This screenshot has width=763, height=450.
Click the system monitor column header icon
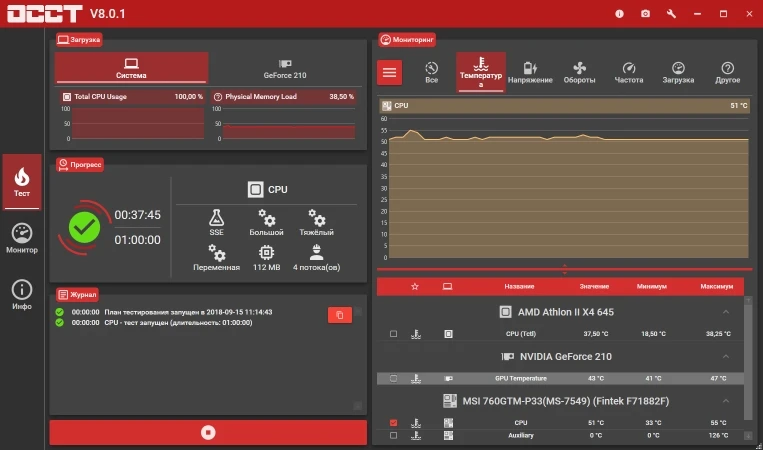pos(447,287)
